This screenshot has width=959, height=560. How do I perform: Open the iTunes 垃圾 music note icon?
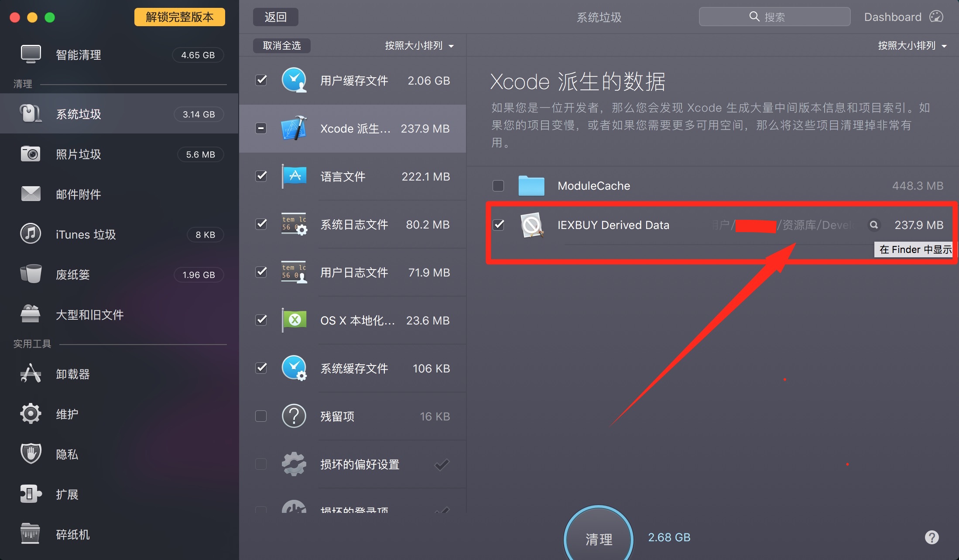[x=31, y=234]
